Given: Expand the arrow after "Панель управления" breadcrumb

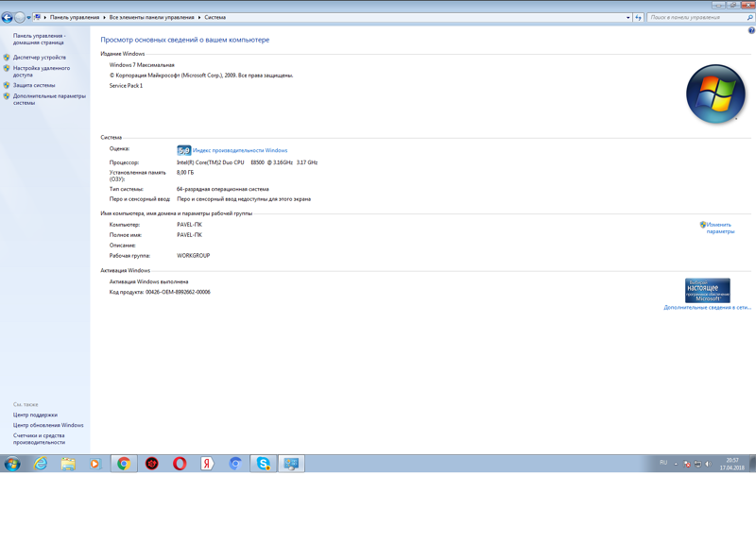Looking at the screenshot, I should point(104,17).
